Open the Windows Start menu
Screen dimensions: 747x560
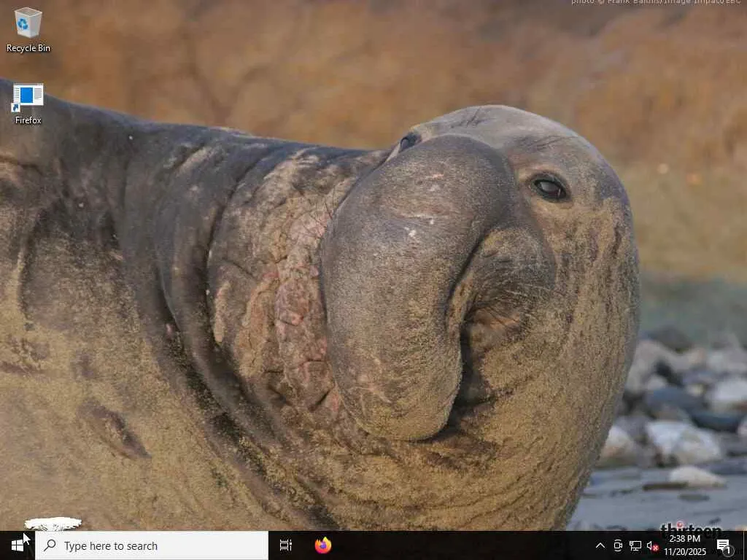(18, 545)
